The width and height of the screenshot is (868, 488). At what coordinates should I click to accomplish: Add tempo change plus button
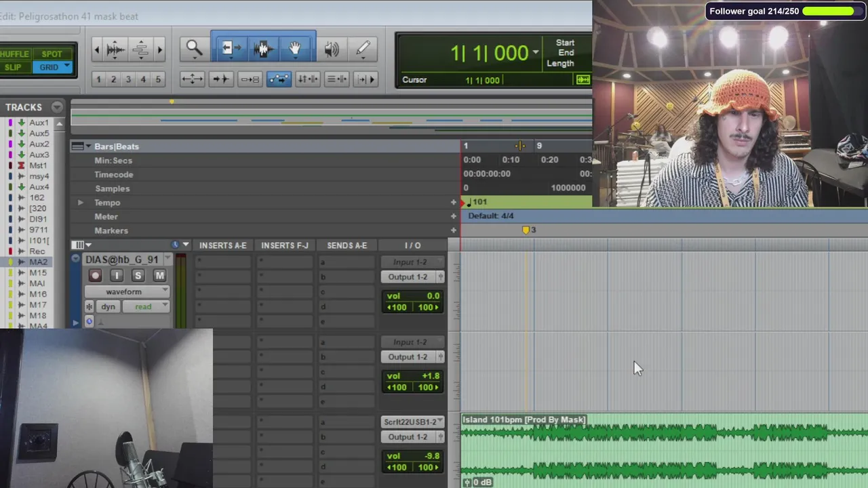pyautogui.click(x=454, y=203)
